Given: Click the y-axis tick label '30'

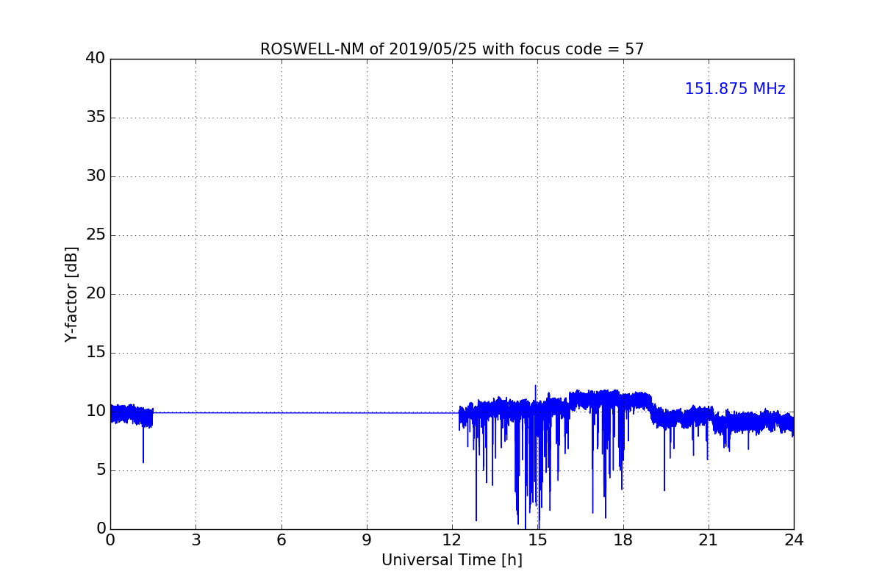Looking at the screenshot, I should [96, 176].
